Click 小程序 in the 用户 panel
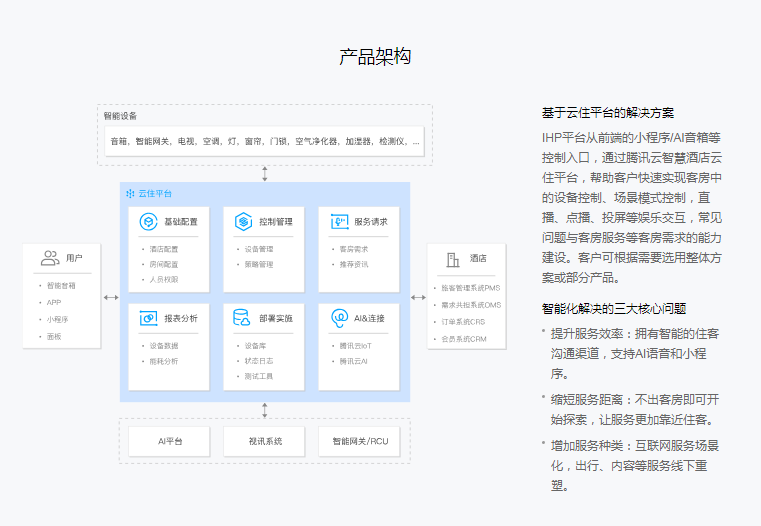This screenshot has height=526, width=761. [57, 319]
